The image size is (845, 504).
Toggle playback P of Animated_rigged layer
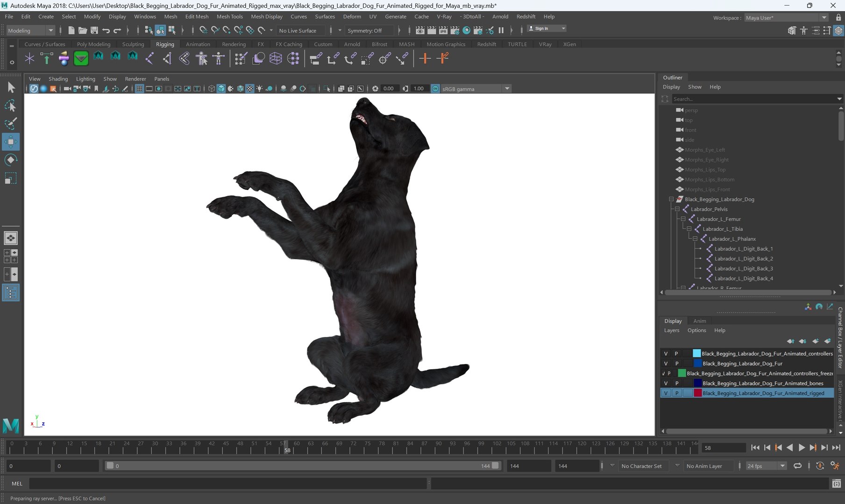tap(676, 393)
